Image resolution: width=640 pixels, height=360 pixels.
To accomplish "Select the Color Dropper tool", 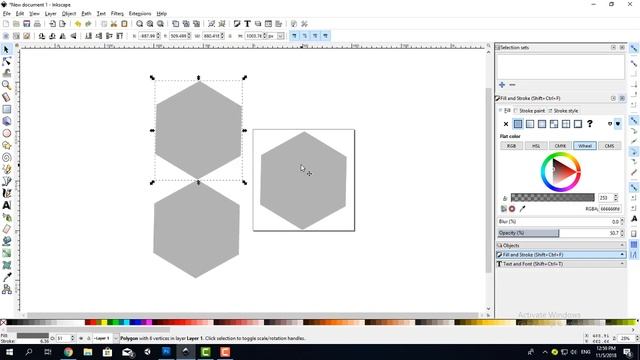I will 6,277.
